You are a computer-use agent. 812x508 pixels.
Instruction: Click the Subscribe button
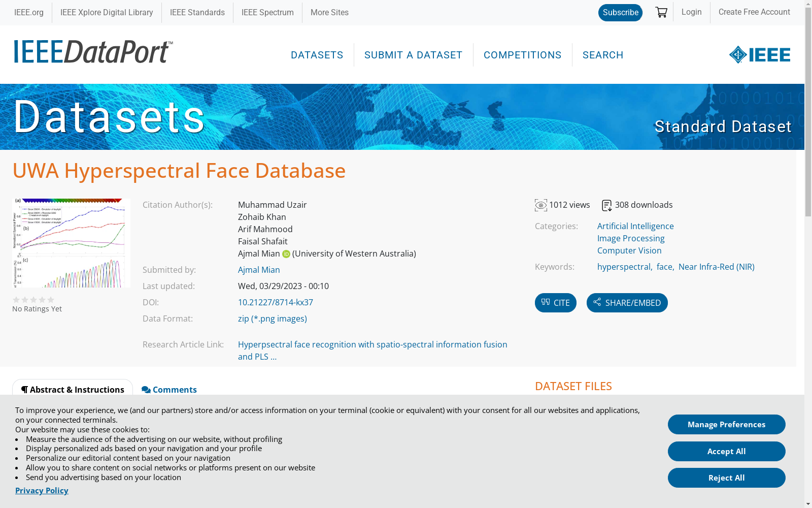[620, 13]
